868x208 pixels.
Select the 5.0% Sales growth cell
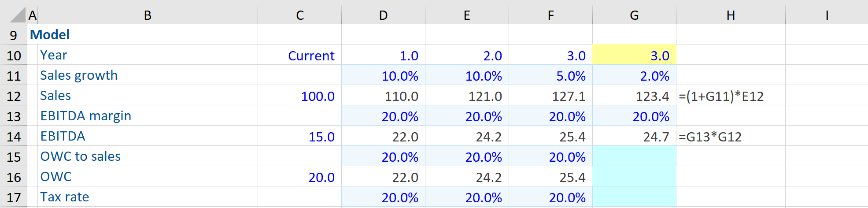point(571,76)
